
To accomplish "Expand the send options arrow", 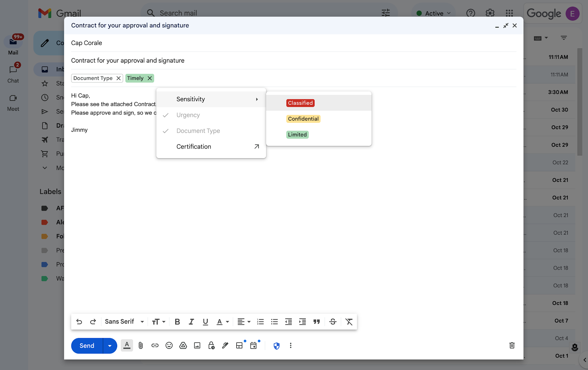I will tap(110, 346).
